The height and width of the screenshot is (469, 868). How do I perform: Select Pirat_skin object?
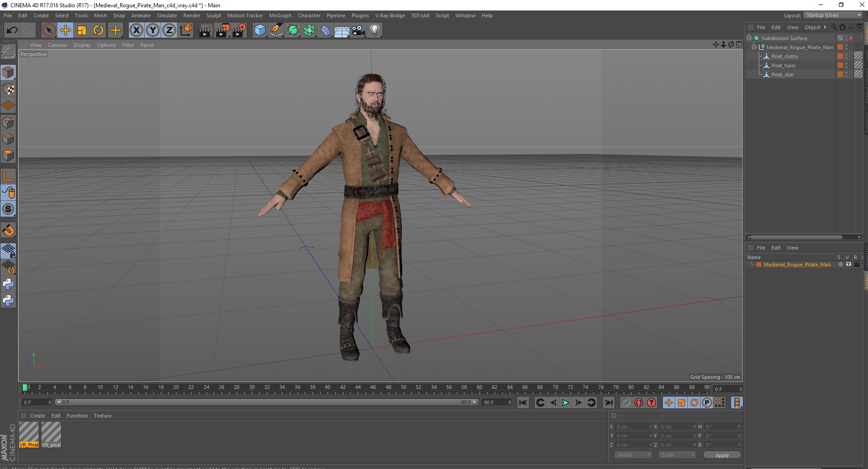tap(782, 75)
